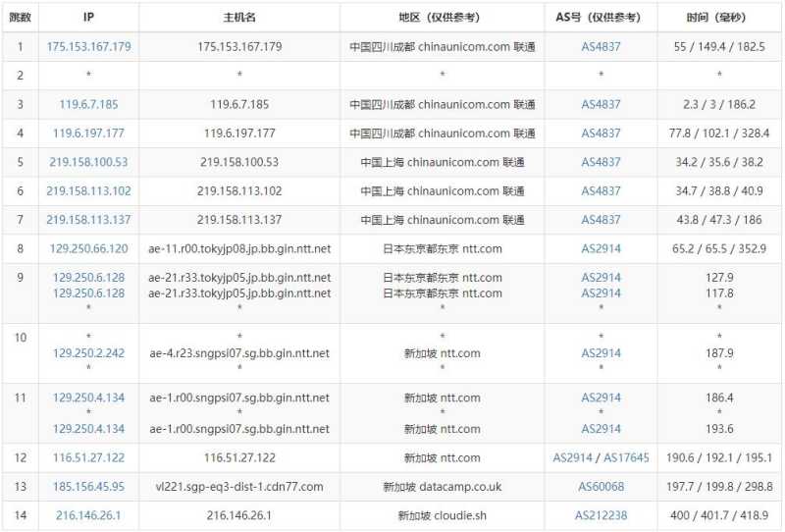Select hostname cell 216.146.26.1 in 主机名 column
This screenshot has height=532, width=785.
[x=239, y=515]
